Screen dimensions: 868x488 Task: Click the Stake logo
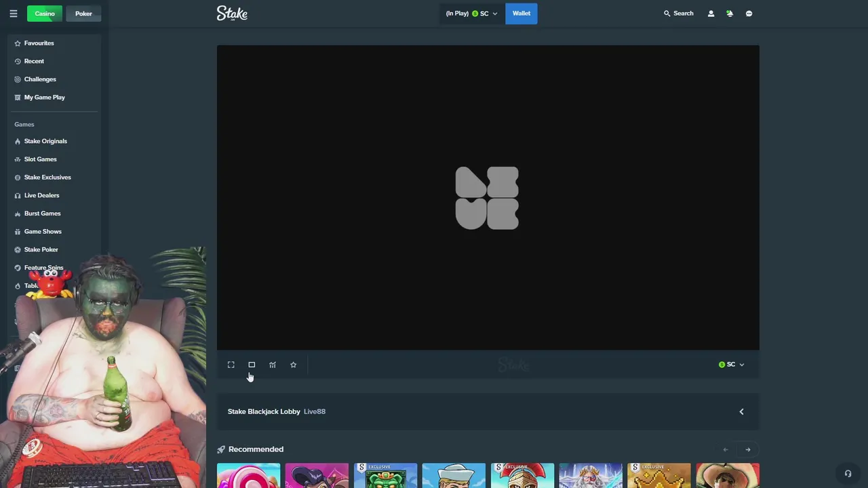[x=232, y=13]
